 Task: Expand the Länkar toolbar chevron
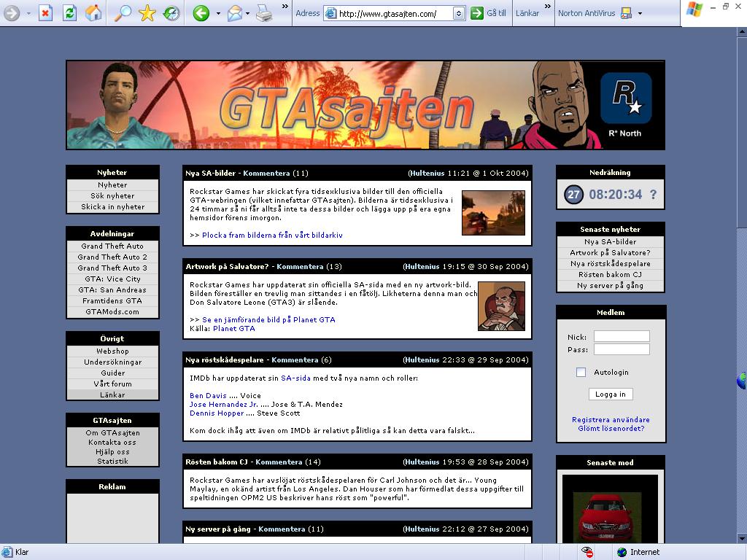pyautogui.click(x=547, y=6)
